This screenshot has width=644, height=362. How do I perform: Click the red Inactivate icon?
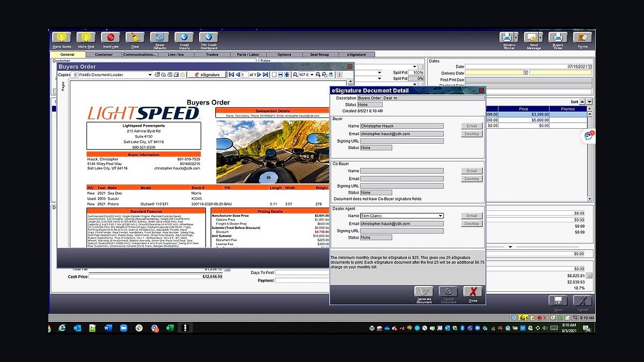[x=111, y=38]
